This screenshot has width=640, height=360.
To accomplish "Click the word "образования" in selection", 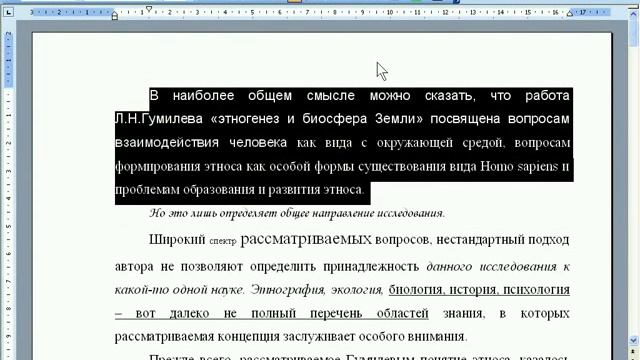I will point(218,190).
